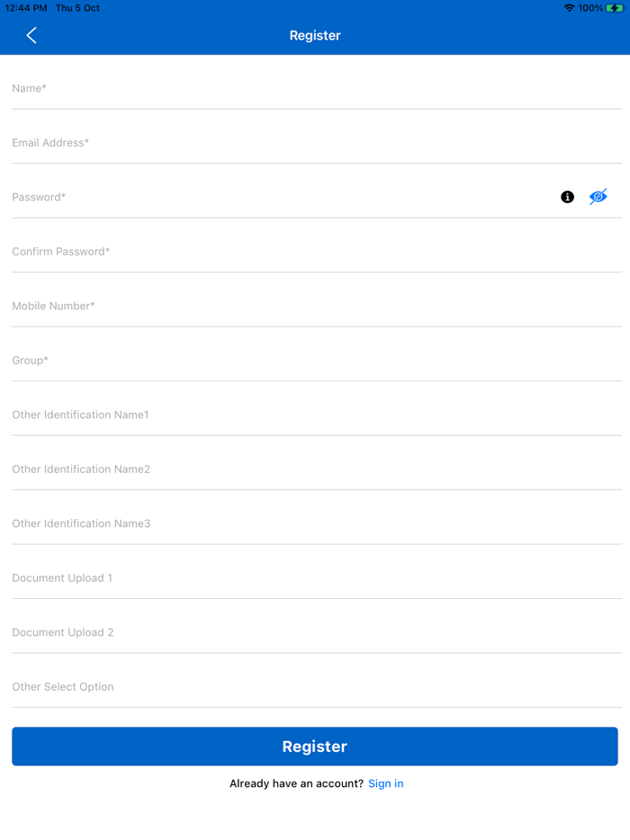Focus the Name field
Screen dimensions: 630x840
pyautogui.click(x=316, y=88)
